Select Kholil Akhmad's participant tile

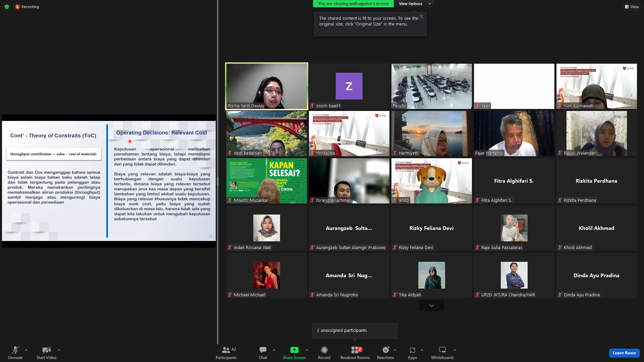[x=597, y=228]
